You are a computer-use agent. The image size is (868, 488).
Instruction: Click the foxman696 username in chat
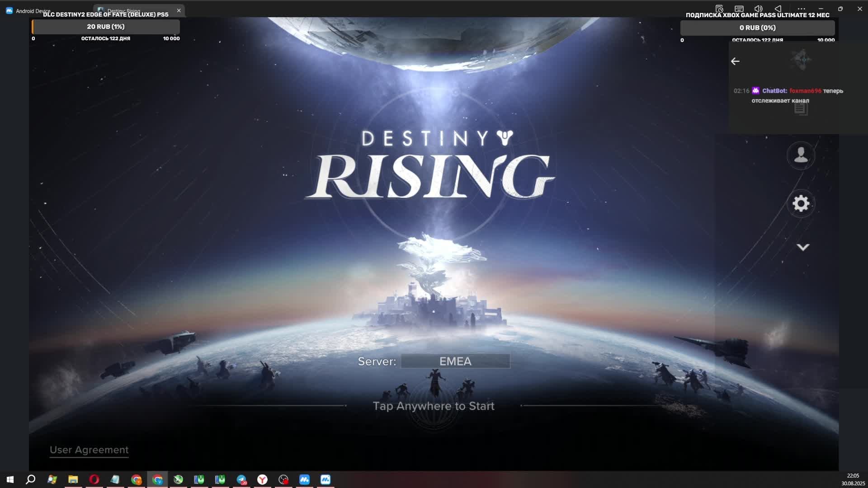(805, 91)
